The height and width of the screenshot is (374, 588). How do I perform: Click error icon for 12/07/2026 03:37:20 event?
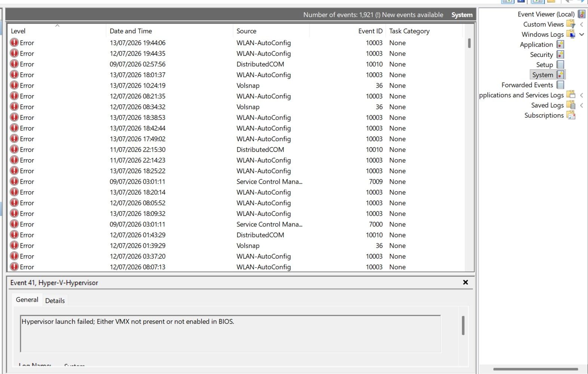click(14, 256)
